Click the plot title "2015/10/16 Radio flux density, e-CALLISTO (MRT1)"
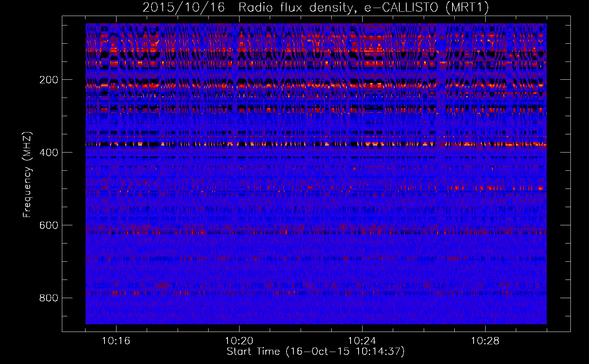Image resolution: width=589 pixels, height=364 pixels. (316, 8)
